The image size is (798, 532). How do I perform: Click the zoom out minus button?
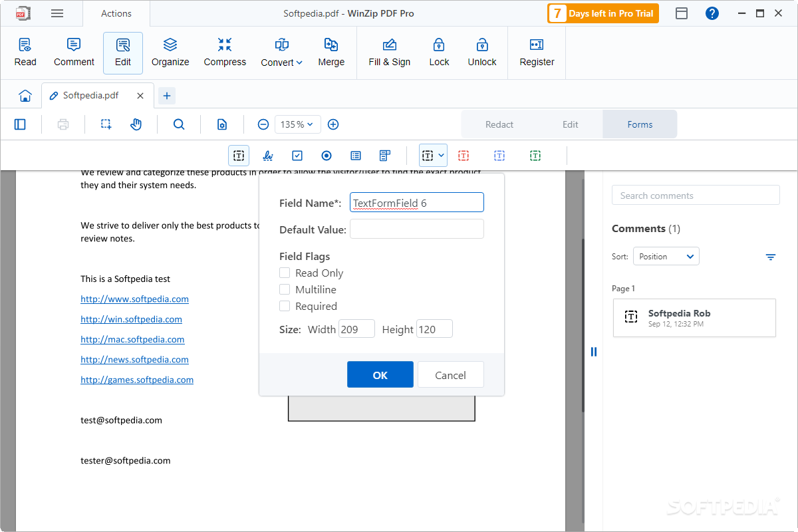coord(263,124)
